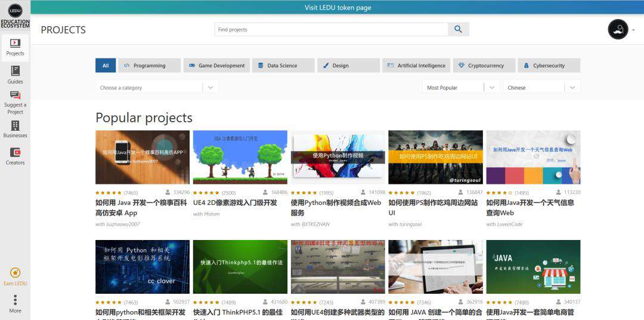Click the Suggest a Project sidebar icon
The width and height of the screenshot is (644, 320).
(15, 95)
